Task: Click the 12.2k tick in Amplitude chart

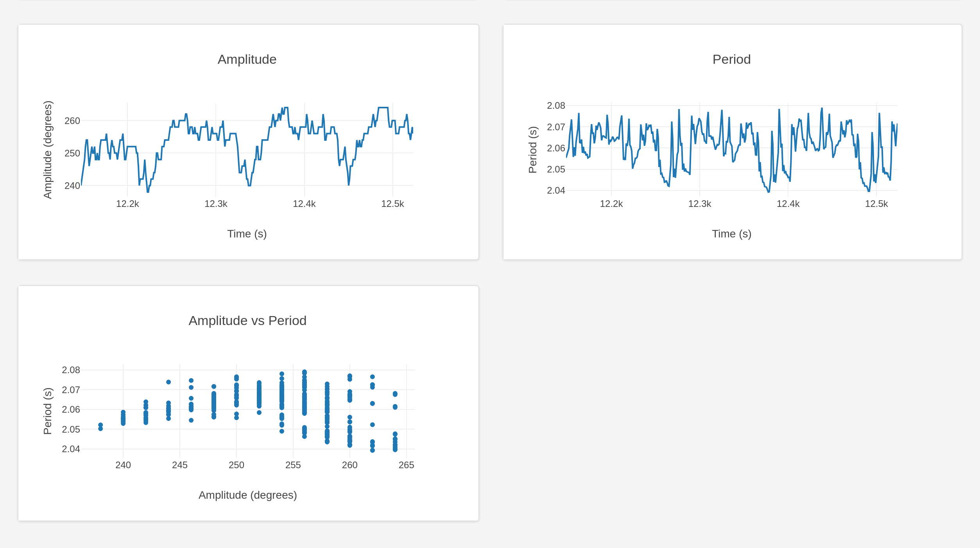Action: 127,204
